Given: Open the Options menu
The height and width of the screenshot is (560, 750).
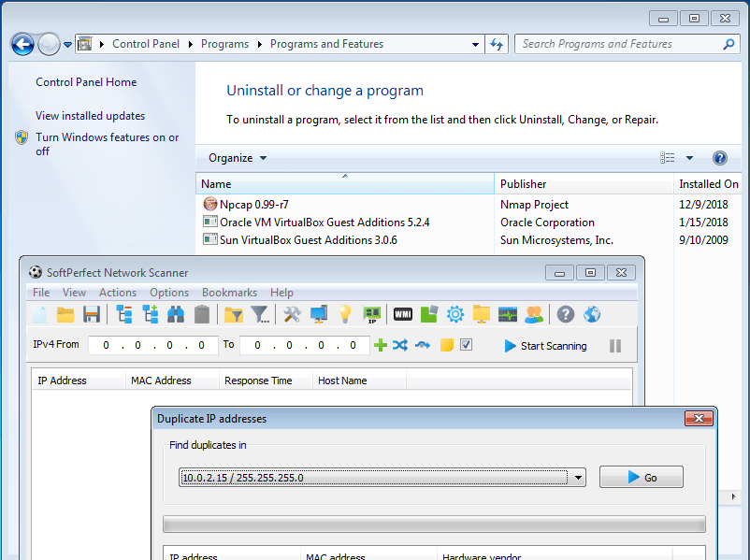Looking at the screenshot, I should (169, 293).
